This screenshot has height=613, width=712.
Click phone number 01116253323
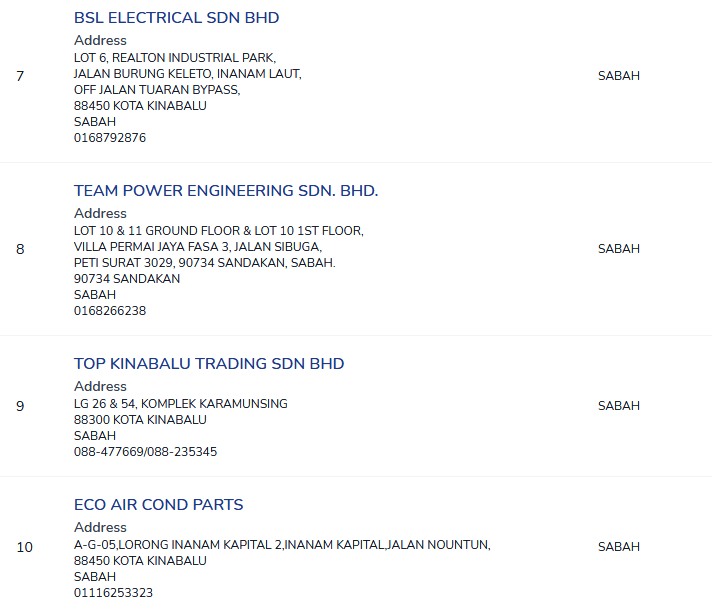pos(114,593)
